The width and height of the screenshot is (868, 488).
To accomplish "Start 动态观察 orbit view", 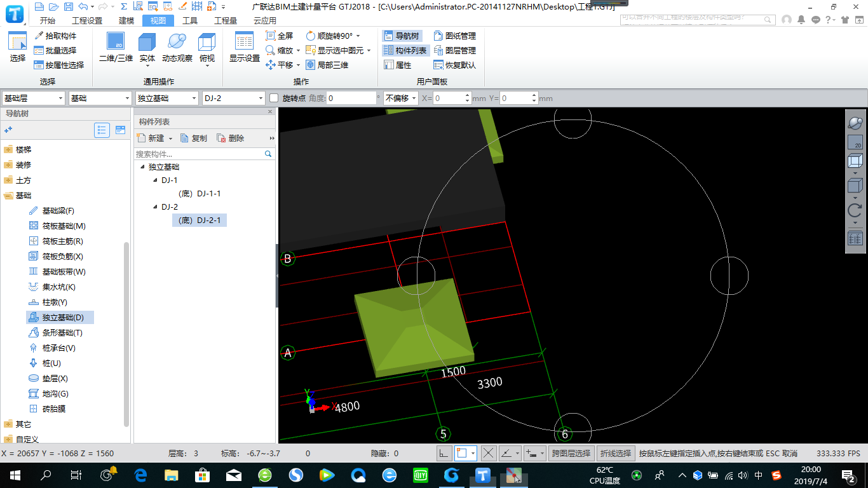I will tap(177, 48).
